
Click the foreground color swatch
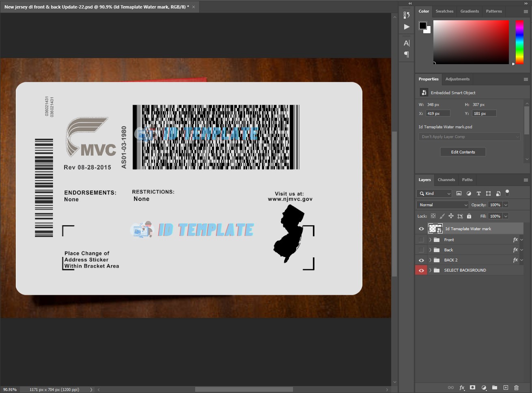(x=423, y=26)
